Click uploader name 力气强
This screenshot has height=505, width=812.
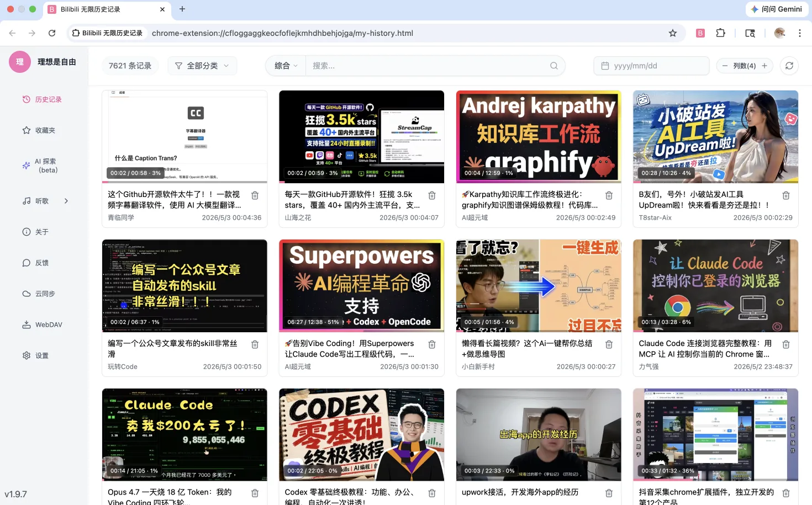coord(648,366)
